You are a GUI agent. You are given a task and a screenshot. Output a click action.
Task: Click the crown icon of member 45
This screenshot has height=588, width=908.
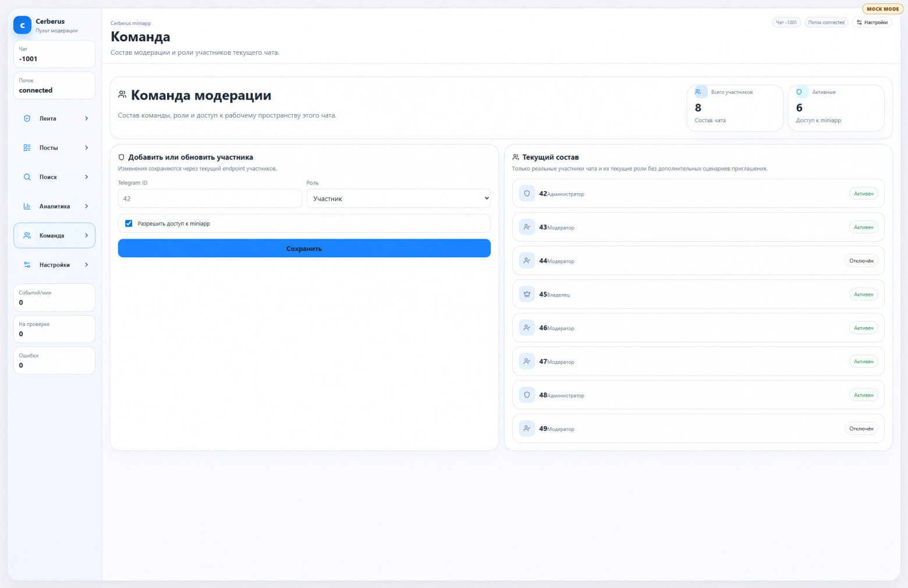527,294
